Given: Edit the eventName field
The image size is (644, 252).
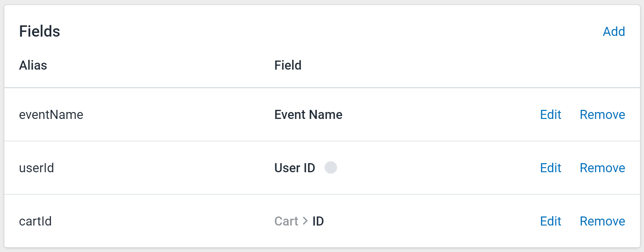Looking at the screenshot, I should (551, 115).
